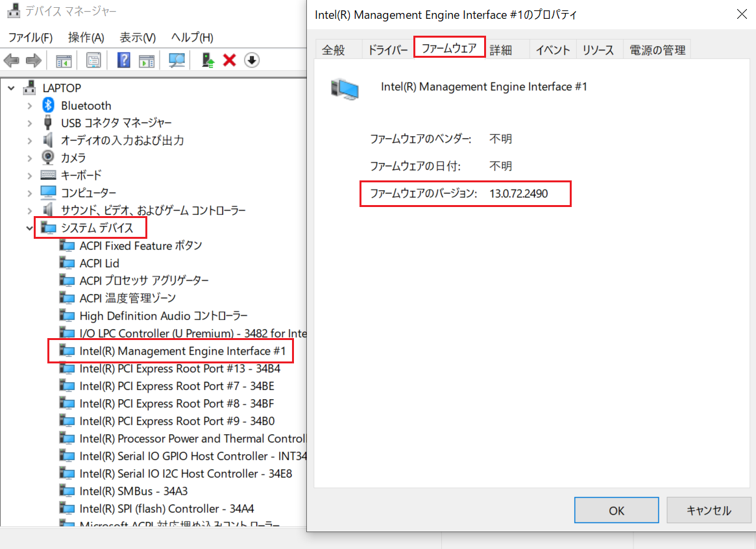Select Intel(R) PCI Express Root Port #7 - 34BE

(177, 385)
